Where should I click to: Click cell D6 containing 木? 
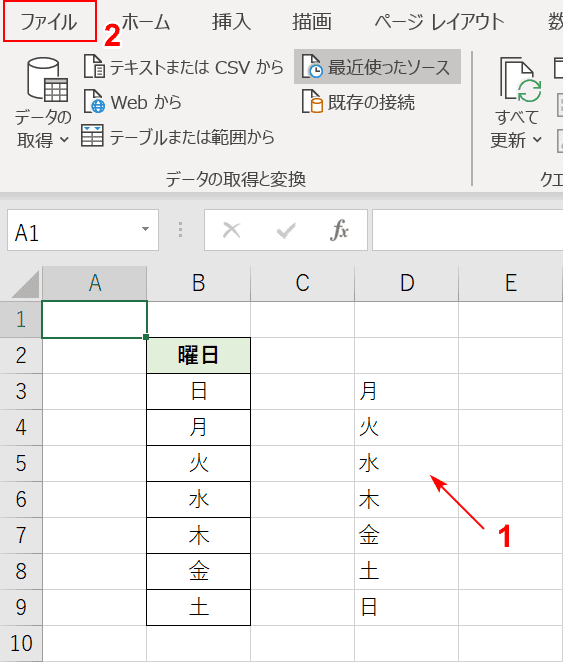(x=406, y=499)
